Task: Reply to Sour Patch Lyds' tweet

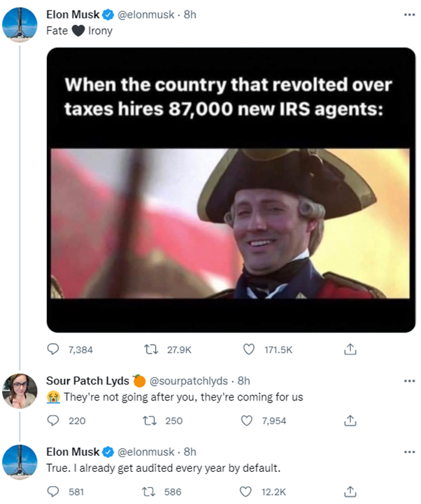Action: click(54, 421)
